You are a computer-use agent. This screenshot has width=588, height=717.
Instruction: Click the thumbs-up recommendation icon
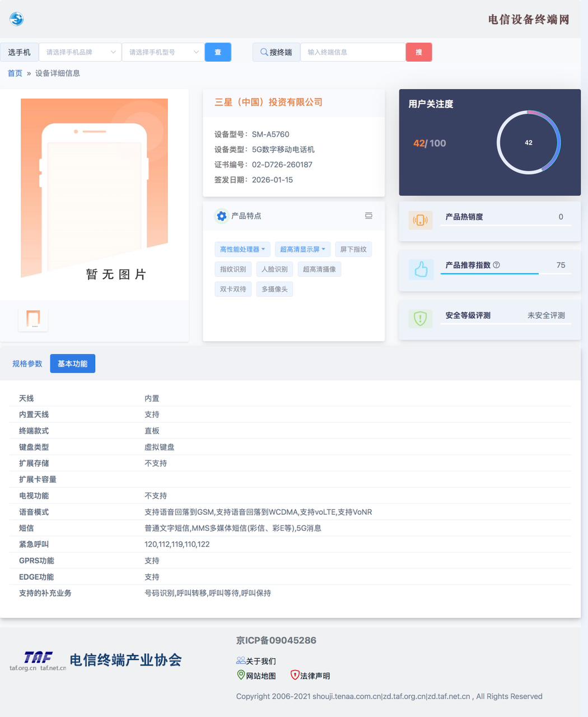[421, 269]
